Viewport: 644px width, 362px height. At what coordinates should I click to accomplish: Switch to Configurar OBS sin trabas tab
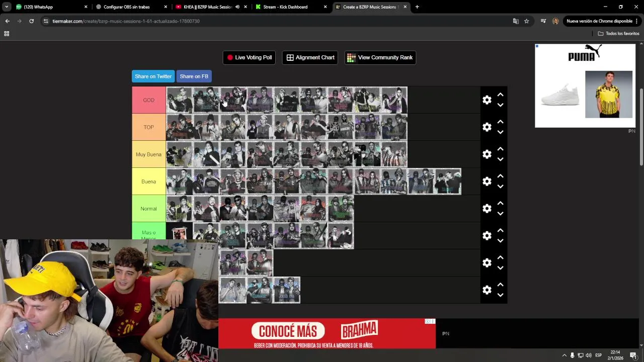pos(131,7)
